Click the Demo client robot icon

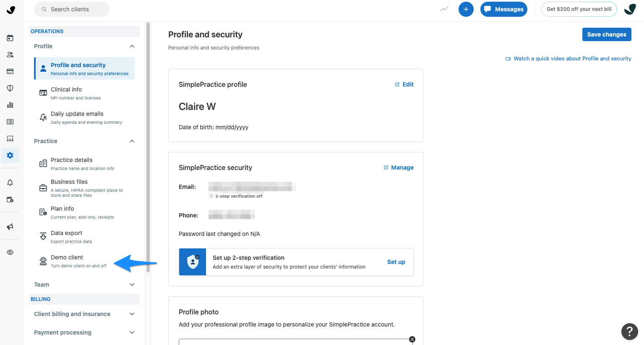[x=43, y=261]
